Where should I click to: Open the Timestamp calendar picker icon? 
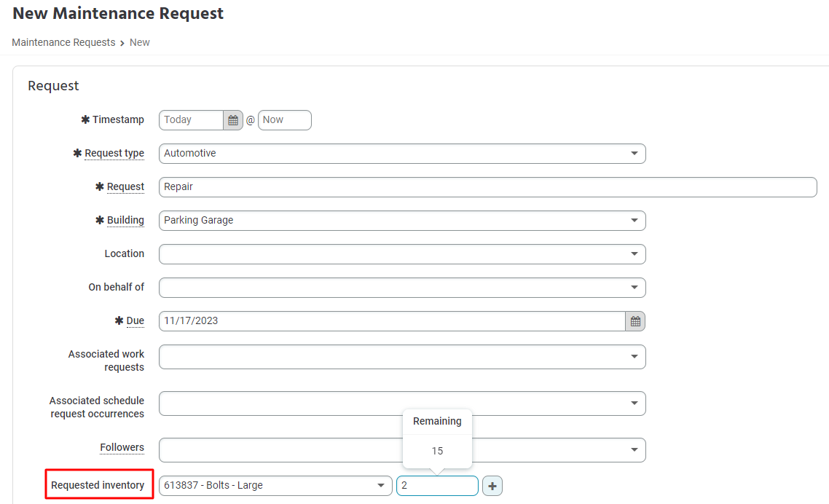(232, 120)
